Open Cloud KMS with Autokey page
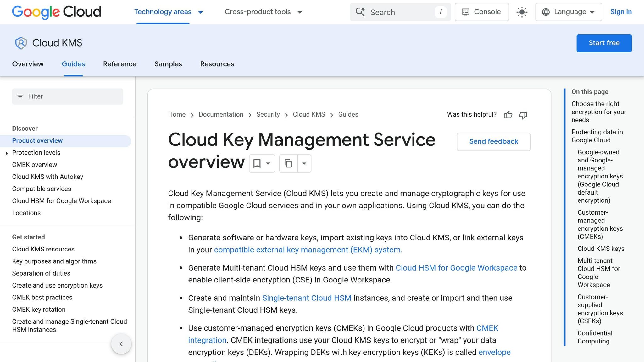The height and width of the screenshot is (362, 644). [x=47, y=177]
